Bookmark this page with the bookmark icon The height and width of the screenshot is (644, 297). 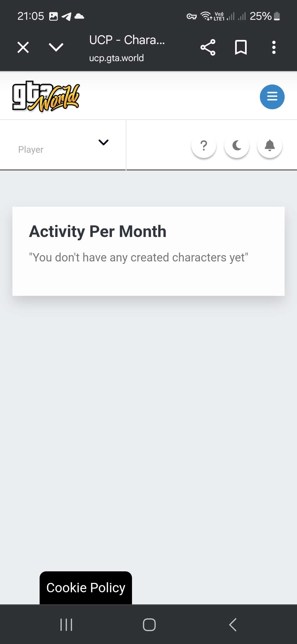(x=241, y=47)
